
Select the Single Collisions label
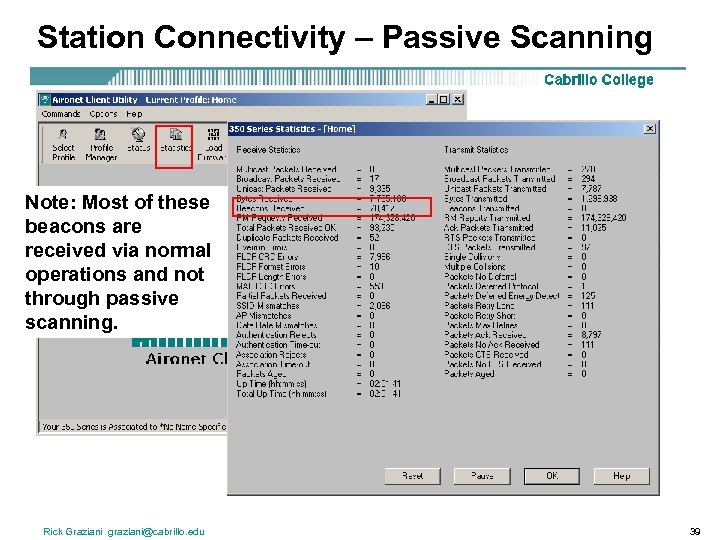(472, 257)
